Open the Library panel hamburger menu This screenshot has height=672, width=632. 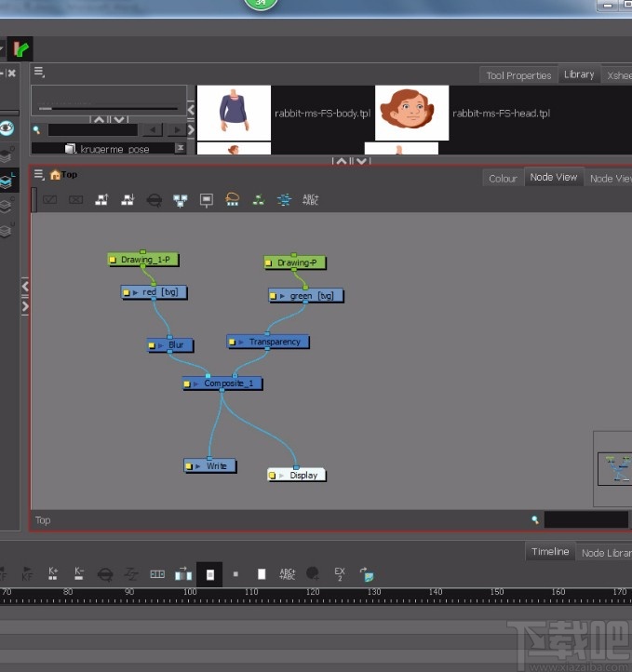pyautogui.click(x=39, y=72)
